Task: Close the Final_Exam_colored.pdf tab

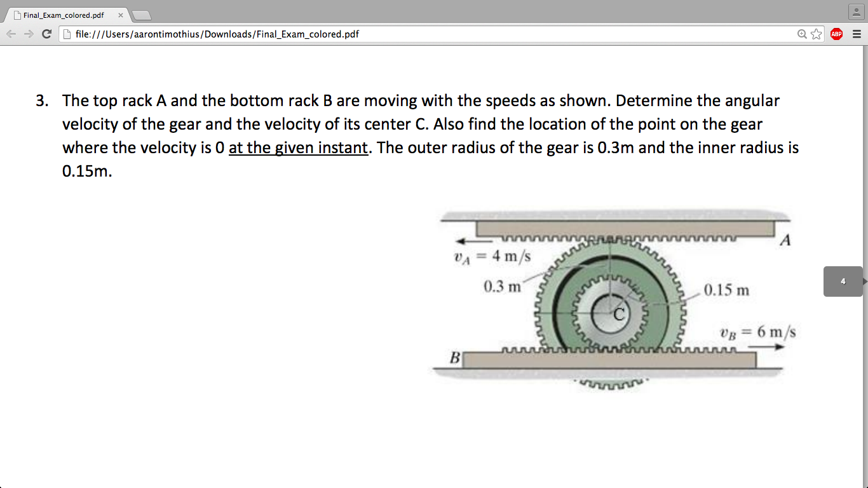Action: click(x=120, y=15)
